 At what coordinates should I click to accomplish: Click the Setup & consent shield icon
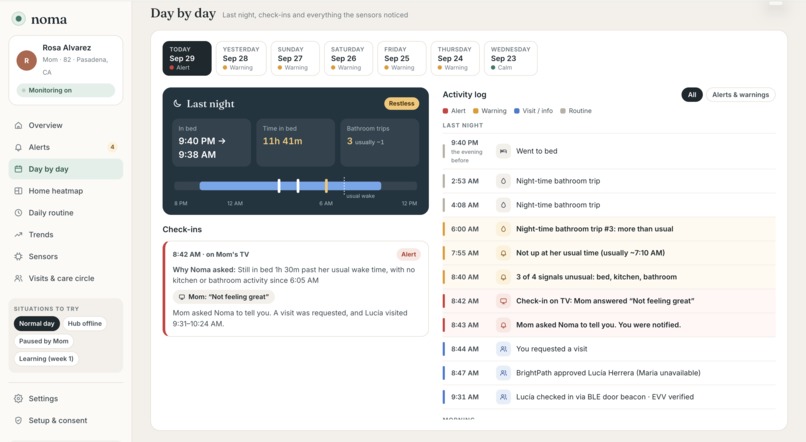pos(19,420)
